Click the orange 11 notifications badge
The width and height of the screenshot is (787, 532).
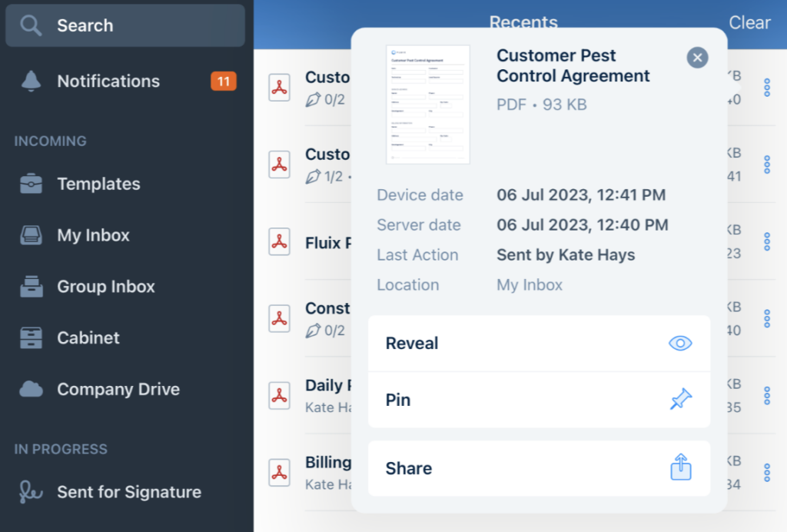tap(224, 81)
